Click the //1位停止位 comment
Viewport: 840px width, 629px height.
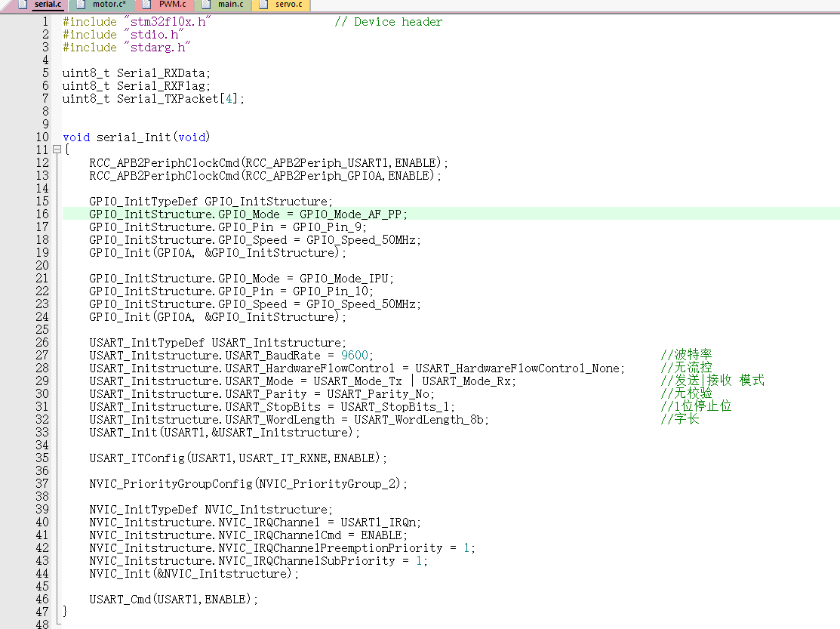click(x=696, y=406)
